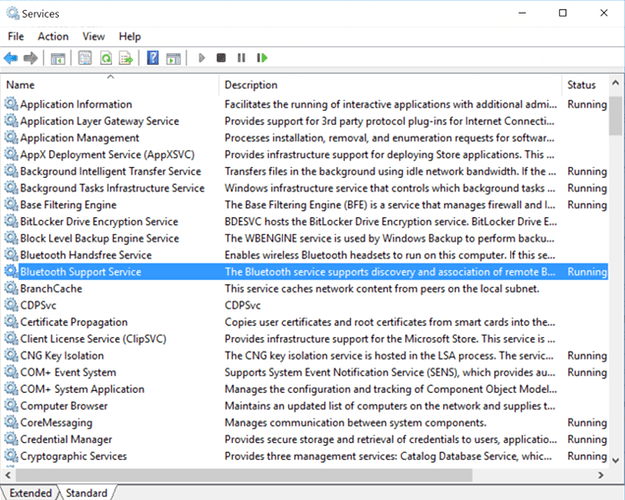625x500 pixels.
Task: Click the gear icon beside Application Information
Action: (x=11, y=104)
